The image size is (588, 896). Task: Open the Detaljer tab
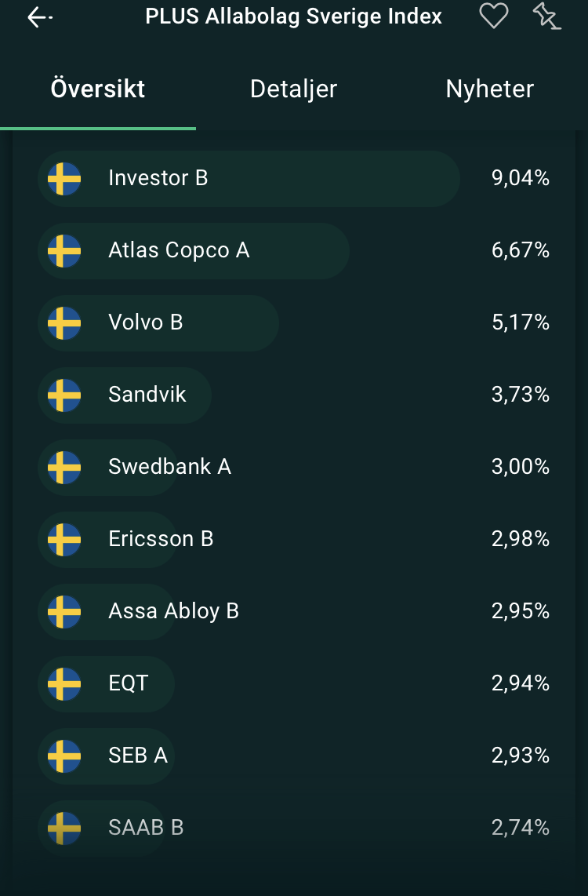point(293,89)
